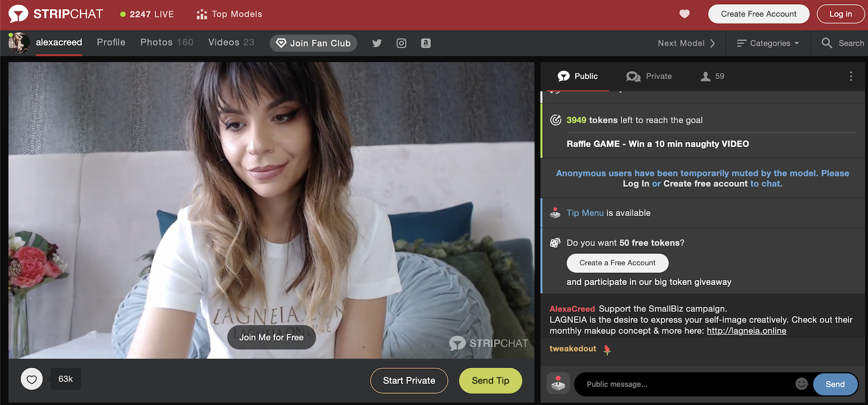Click the Start Private button
The width and height of the screenshot is (868, 405).
point(409,381)
